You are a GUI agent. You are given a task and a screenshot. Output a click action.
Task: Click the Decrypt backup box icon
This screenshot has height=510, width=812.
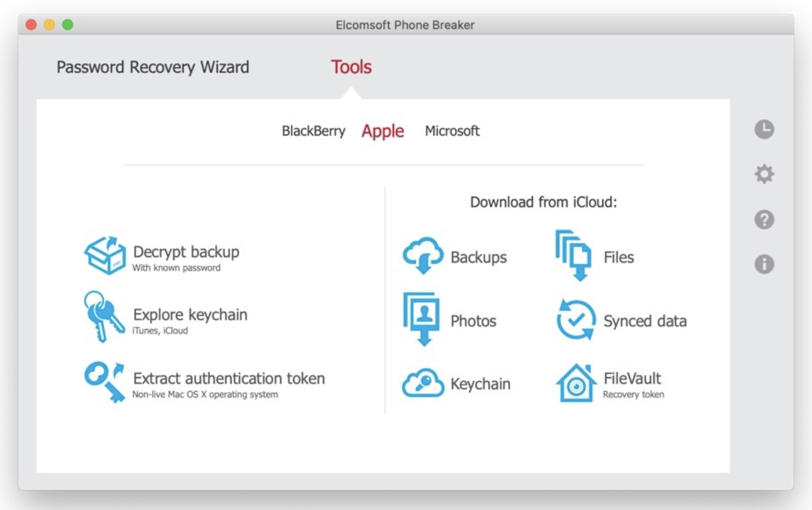104,255
